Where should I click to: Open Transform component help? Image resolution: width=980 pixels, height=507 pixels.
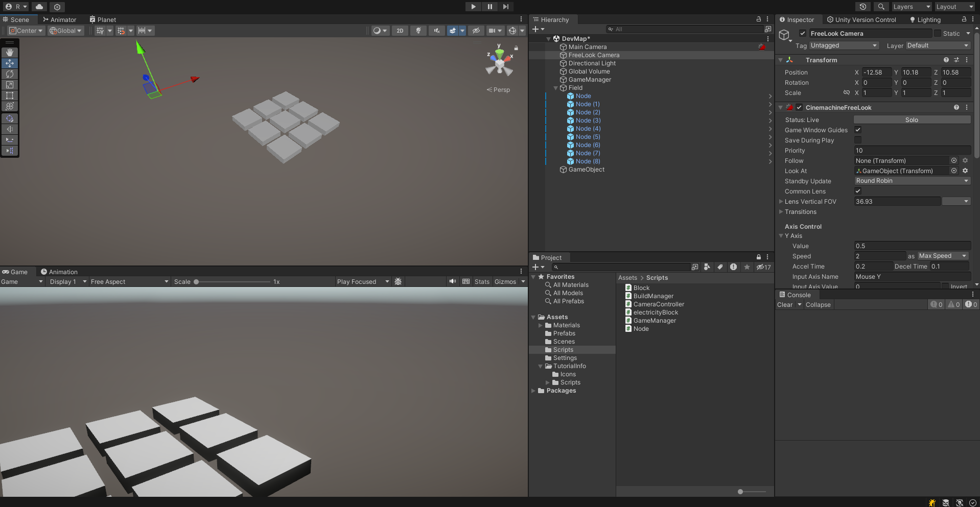946,60
